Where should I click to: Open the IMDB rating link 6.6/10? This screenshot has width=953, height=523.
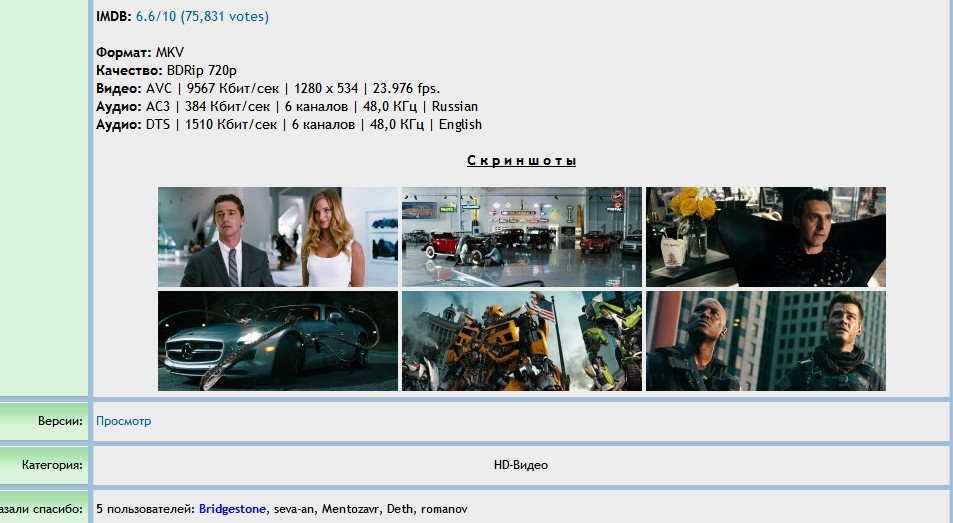click(x=202, y=16)
